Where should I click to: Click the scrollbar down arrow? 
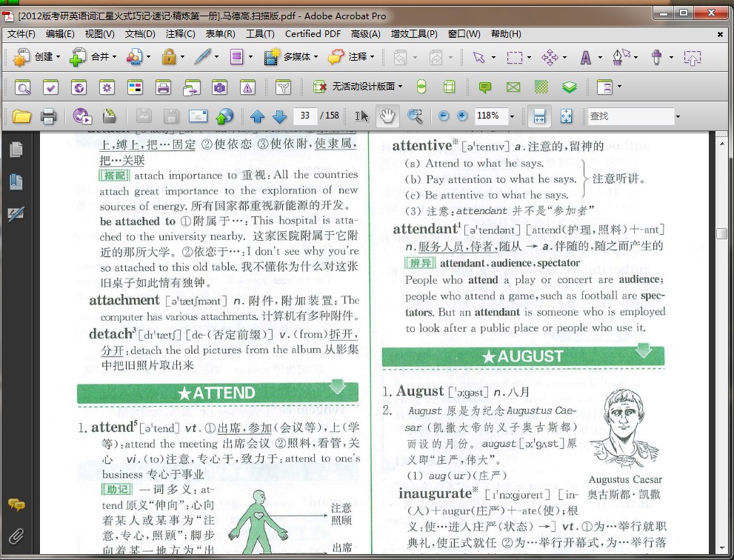(722, 548)
